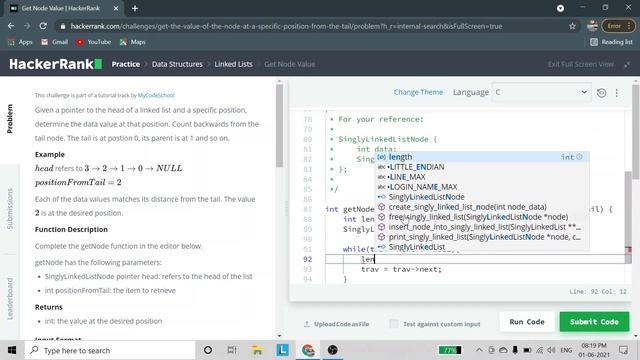
Task: Open a new browser tab
Action: pos(135,8)
